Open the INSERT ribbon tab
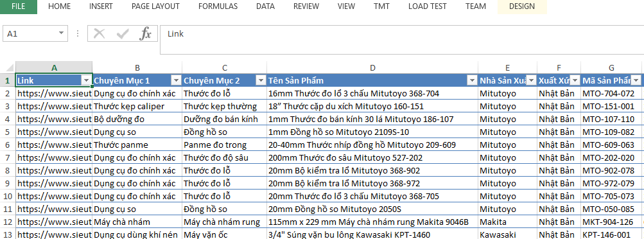This screenshot has height=239, width=644. pos(101,6)
